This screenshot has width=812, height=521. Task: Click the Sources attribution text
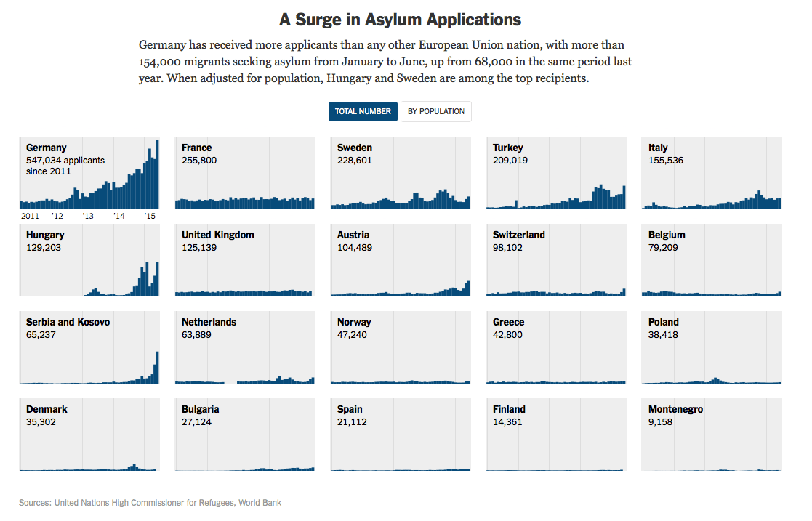150,503
